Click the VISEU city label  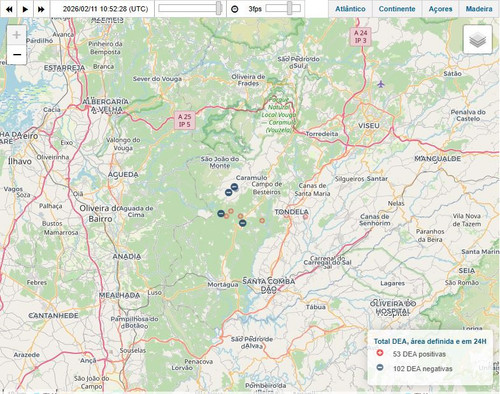pyautogui.click(x=369, y=126)
